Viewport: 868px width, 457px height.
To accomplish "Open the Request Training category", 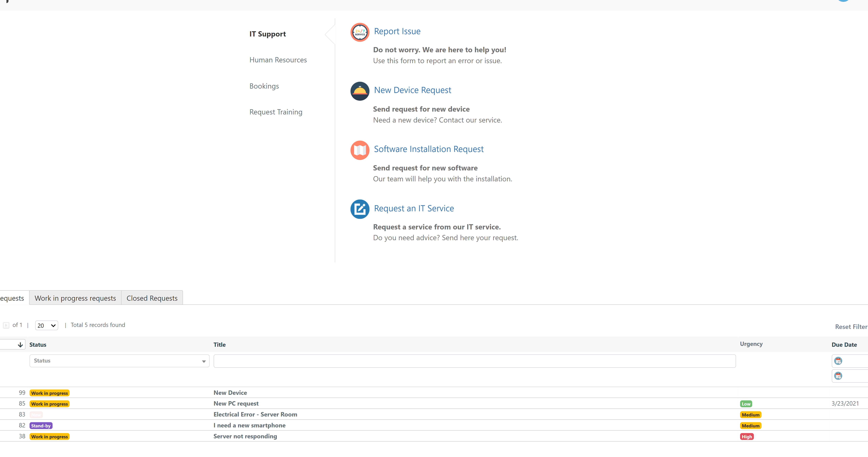I will tap(276, 112).
